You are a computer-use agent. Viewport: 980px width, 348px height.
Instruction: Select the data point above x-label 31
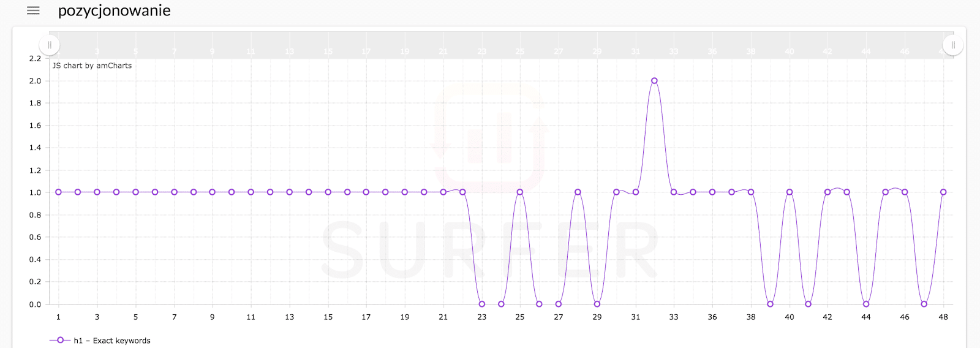pos(636,192)
